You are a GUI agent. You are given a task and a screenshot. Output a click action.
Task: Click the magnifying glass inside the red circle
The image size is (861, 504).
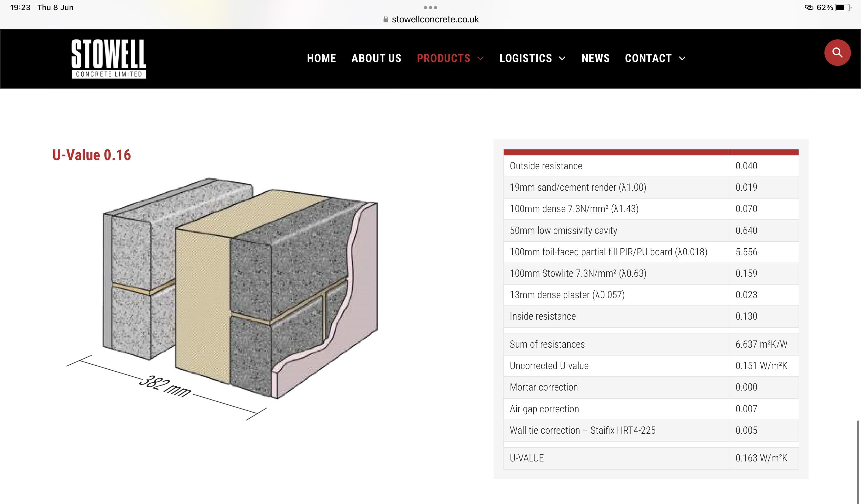(837, 53)
